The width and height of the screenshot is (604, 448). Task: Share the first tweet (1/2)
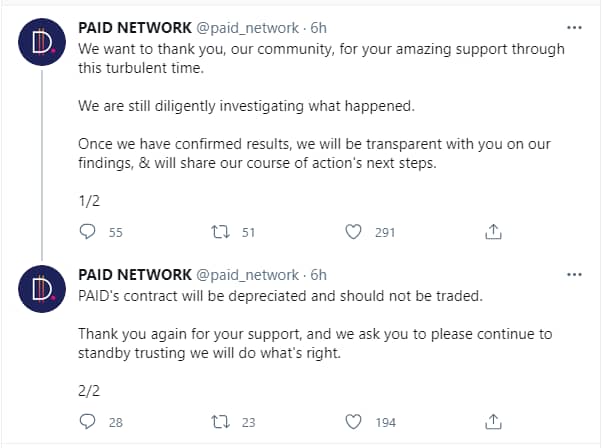492,232
